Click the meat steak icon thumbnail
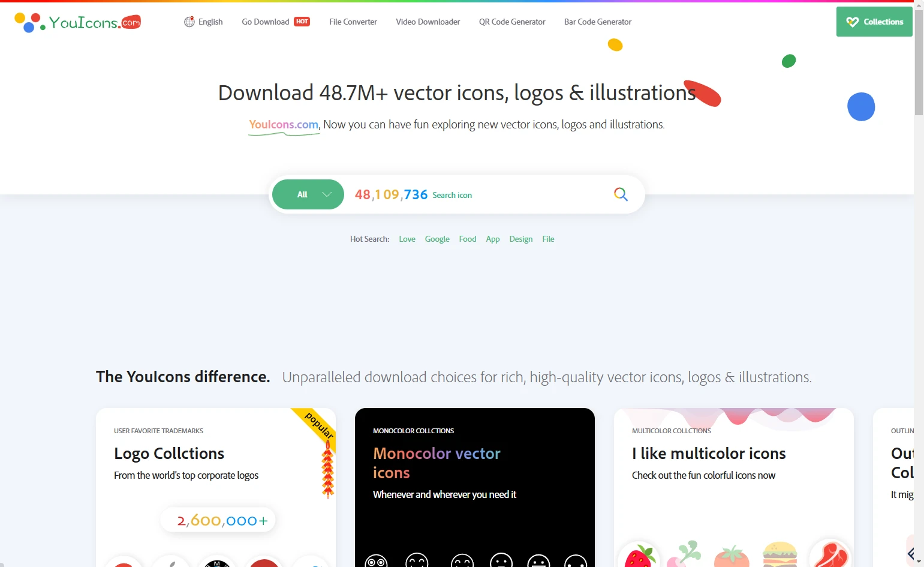The width and height of the screenshot is (924, 567). (x=830, y=555)
